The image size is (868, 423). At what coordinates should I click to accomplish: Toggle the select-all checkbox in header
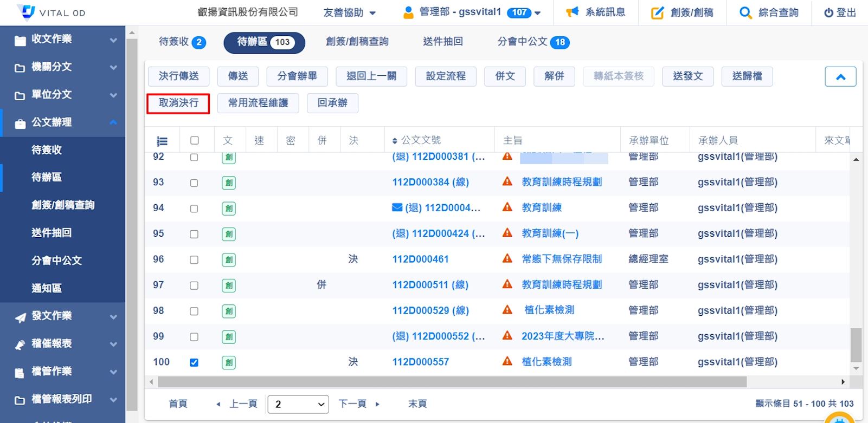[x=195, y=141]
